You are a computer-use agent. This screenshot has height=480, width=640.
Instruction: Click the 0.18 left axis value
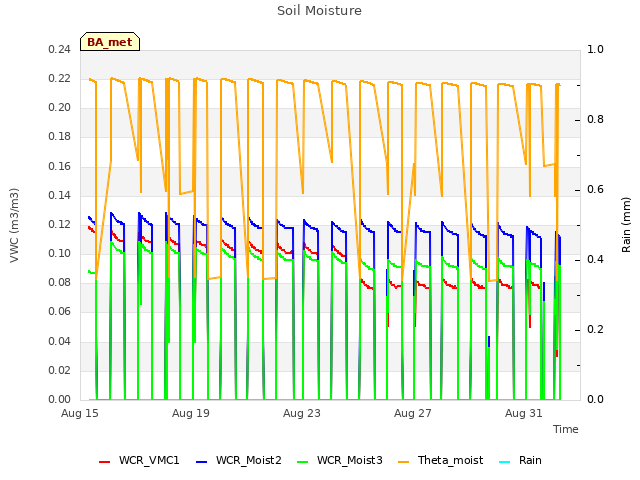(60, 136)
